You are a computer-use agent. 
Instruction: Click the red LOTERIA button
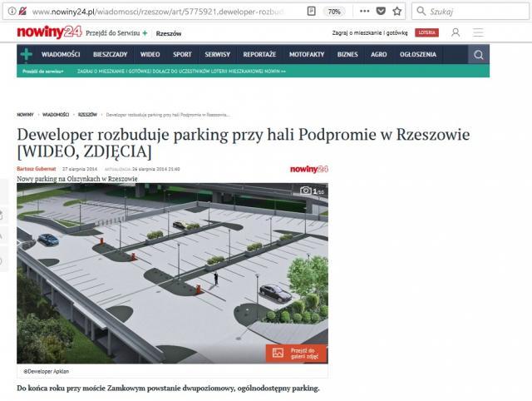(428, 32)
